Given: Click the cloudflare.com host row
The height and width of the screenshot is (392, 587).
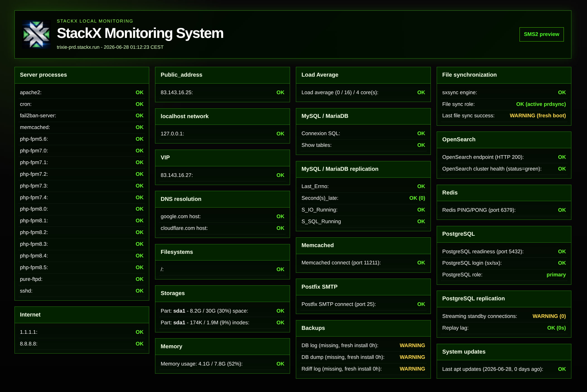Looking at the screenshot, I should point(223,228).
